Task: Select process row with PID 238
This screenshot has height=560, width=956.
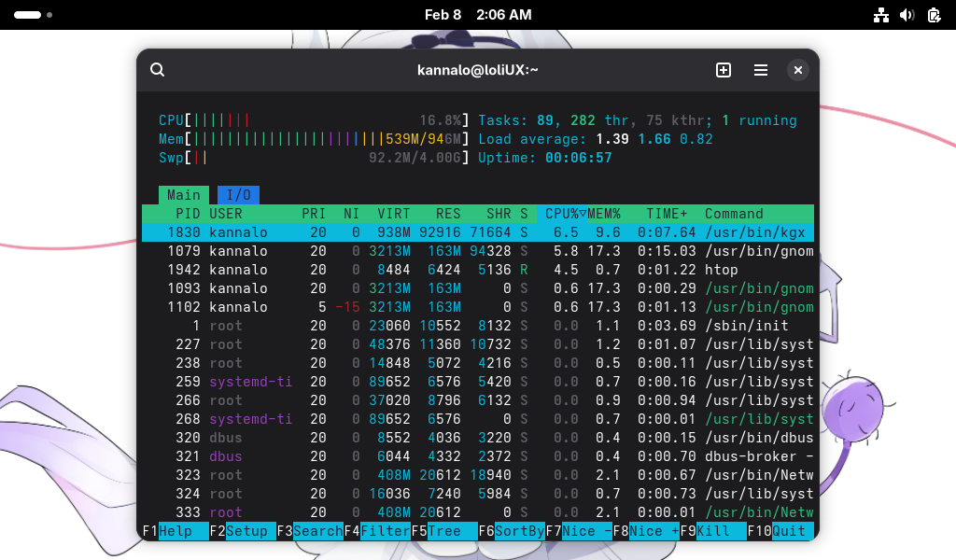Action: pyautogui.click(x=478, y=363)
